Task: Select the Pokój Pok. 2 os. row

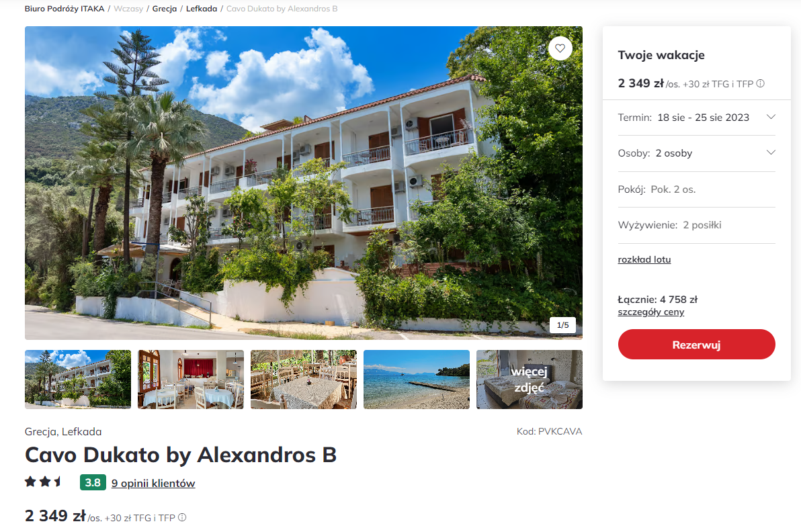Action: (x=696, y=189)
